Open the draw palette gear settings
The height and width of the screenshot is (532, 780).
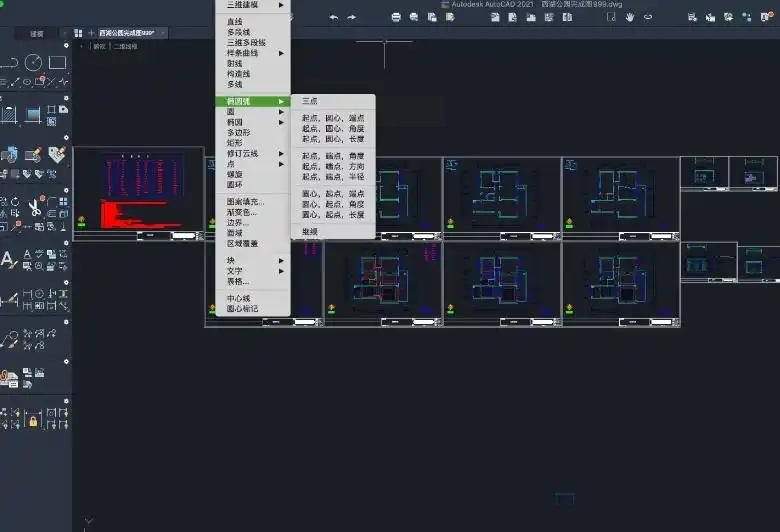tap(66, 45)
